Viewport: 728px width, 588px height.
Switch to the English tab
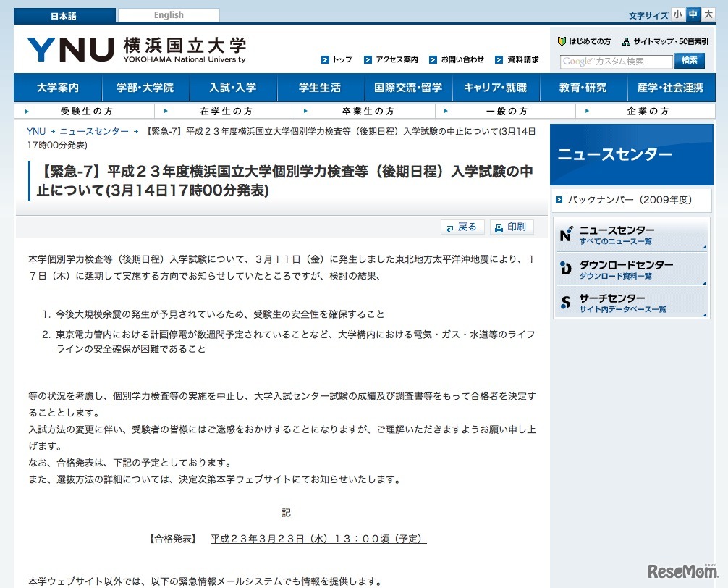[167, 14]
